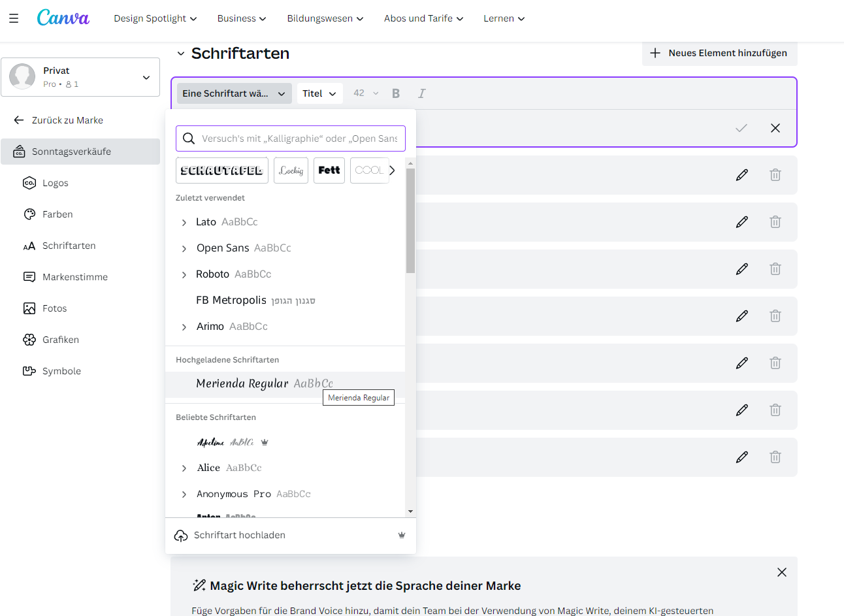Viewport: 844px width, 616px height.
Task: Click Neues Element hinzufügen button
Action: tap(719, 53)
